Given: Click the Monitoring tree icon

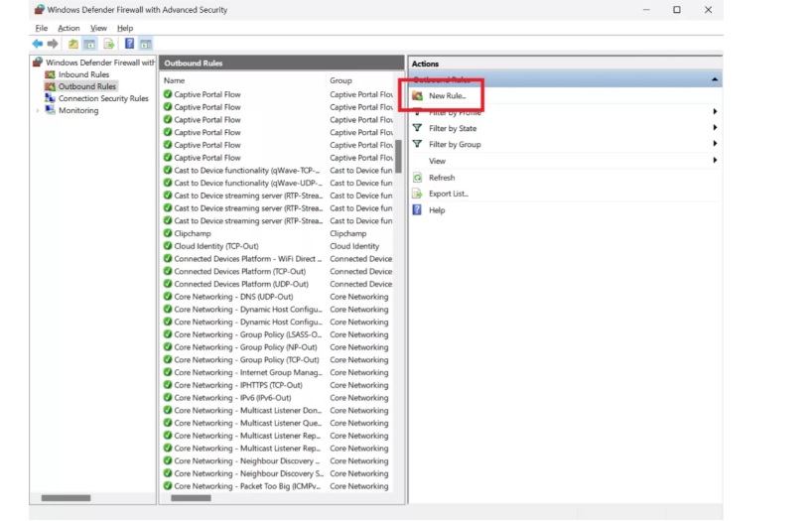Looking at the screenshot, I should tap(51, 110).
